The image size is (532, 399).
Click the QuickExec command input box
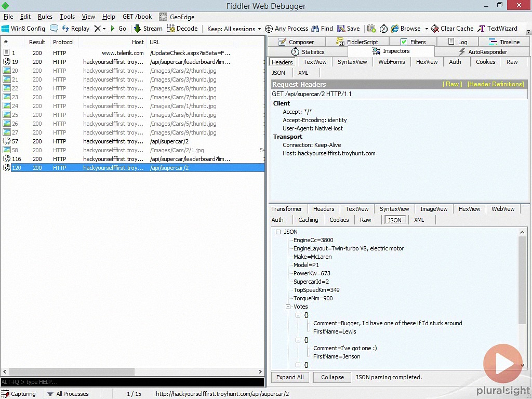132,382
